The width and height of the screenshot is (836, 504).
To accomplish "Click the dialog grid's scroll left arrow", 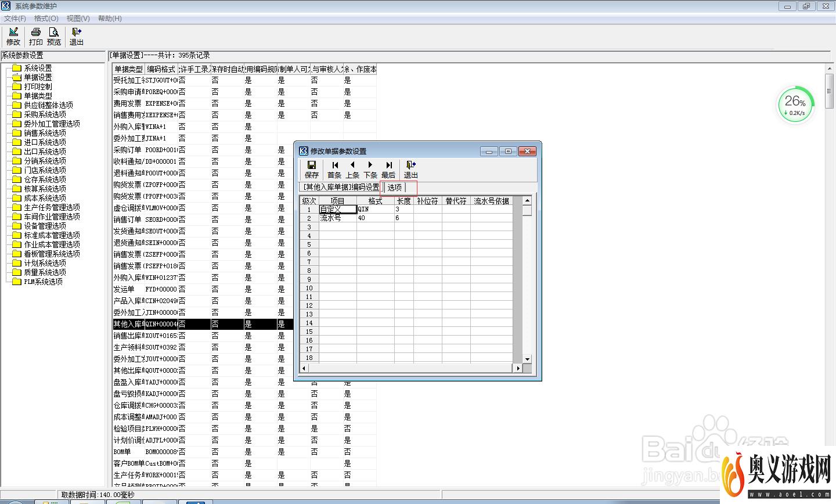I will coord(304,368).
